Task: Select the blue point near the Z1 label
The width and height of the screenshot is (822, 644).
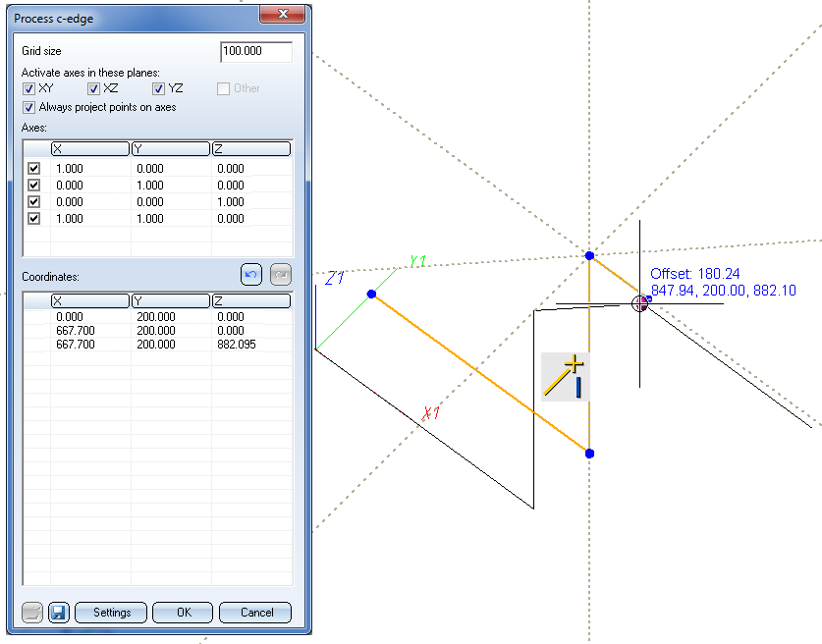Action: pyautogui.click(x=371, y=294)
